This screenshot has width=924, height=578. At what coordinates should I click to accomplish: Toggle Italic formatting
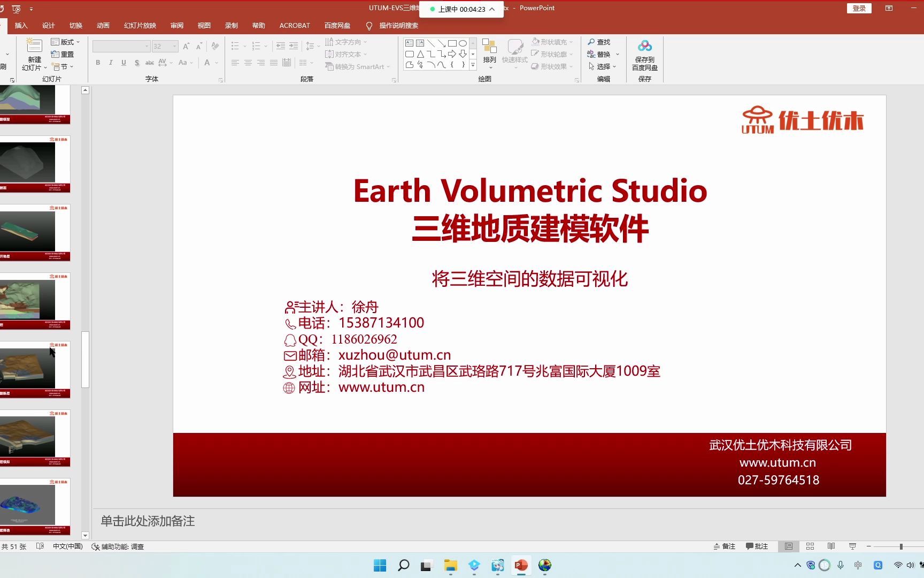pos(111,63)
